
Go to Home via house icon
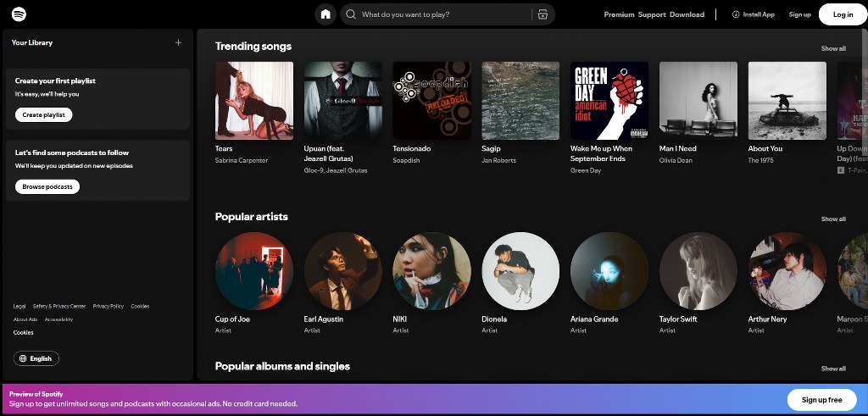click(325, 14)
